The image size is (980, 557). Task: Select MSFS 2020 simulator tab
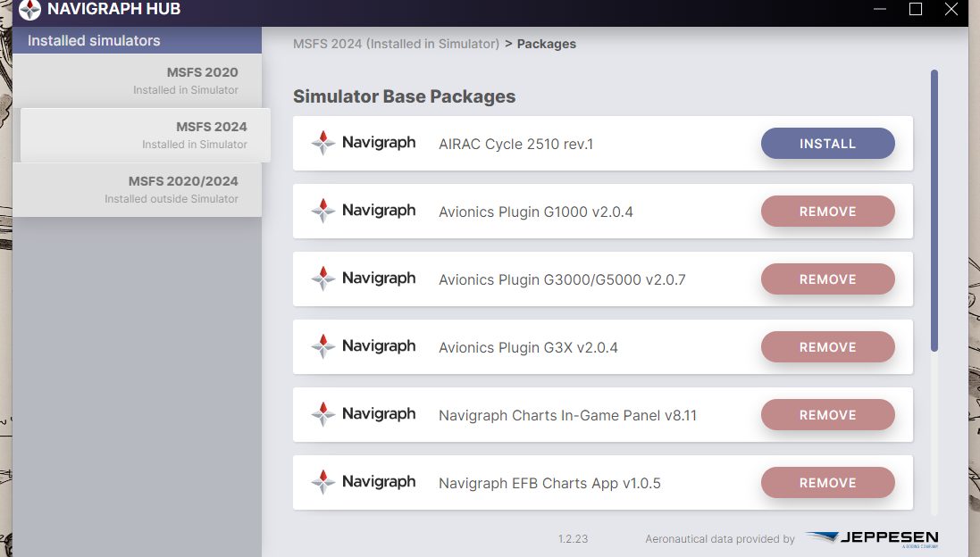[x=138, y=80]
